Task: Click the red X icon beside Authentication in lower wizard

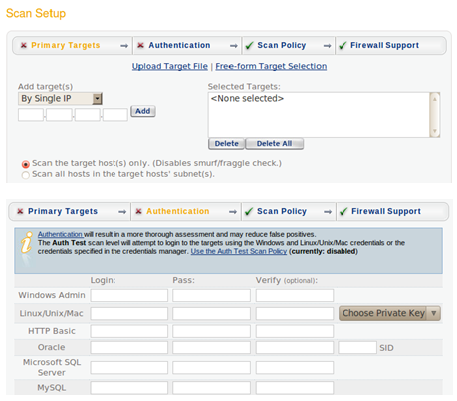Action: point(139,211)
